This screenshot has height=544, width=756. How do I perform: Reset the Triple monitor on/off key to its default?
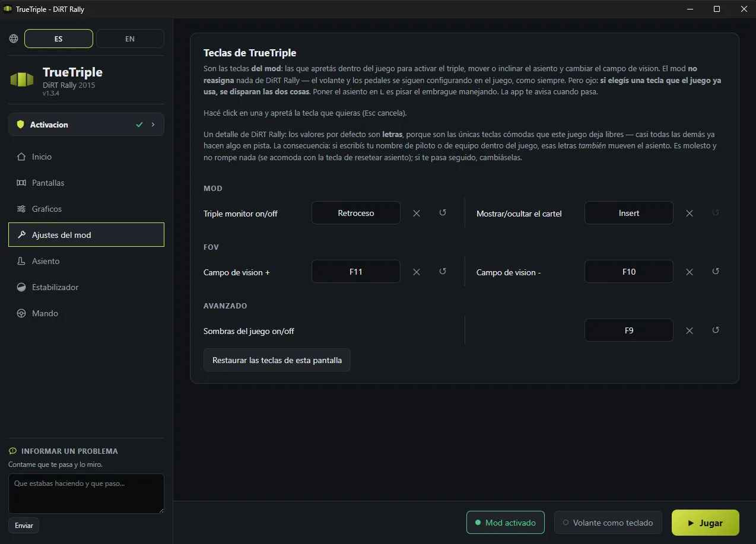click(x=443, y=212)
